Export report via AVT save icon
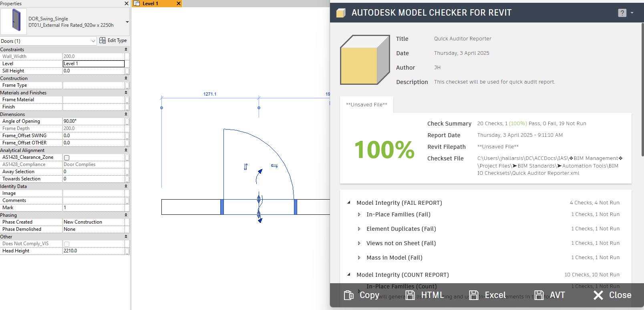 (x=539, y=295)
